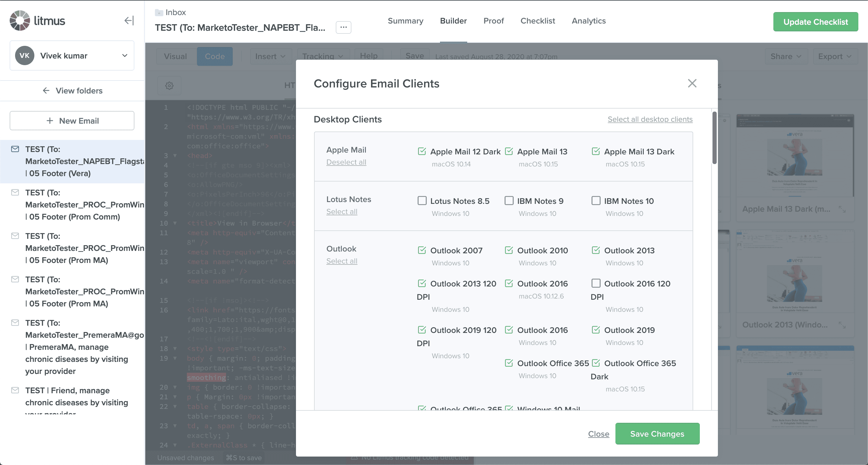Screen dimensions: 868x465
Task: Collapse code fold at line 10
Action: pos(175,223)
